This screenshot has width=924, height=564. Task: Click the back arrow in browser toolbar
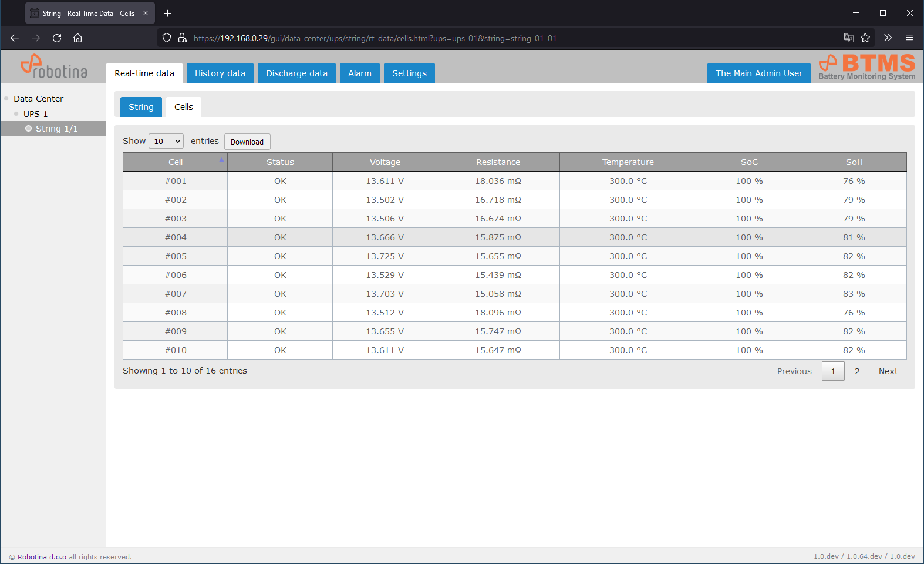pyautogui.click(x=15, y=38)
